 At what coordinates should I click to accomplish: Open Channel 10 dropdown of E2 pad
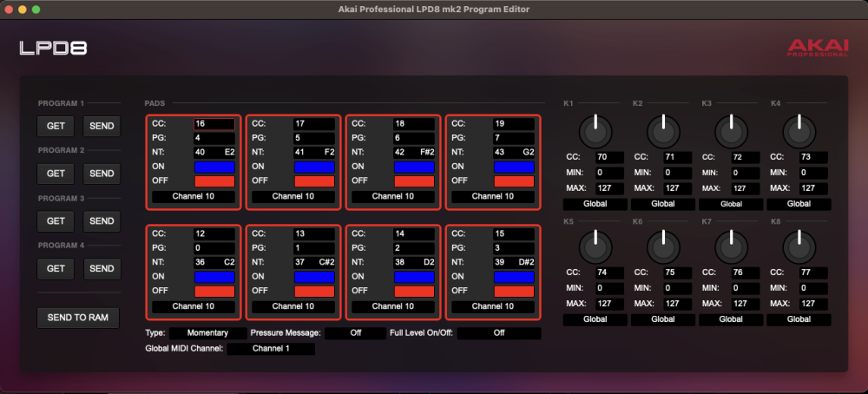pos(194,196)
